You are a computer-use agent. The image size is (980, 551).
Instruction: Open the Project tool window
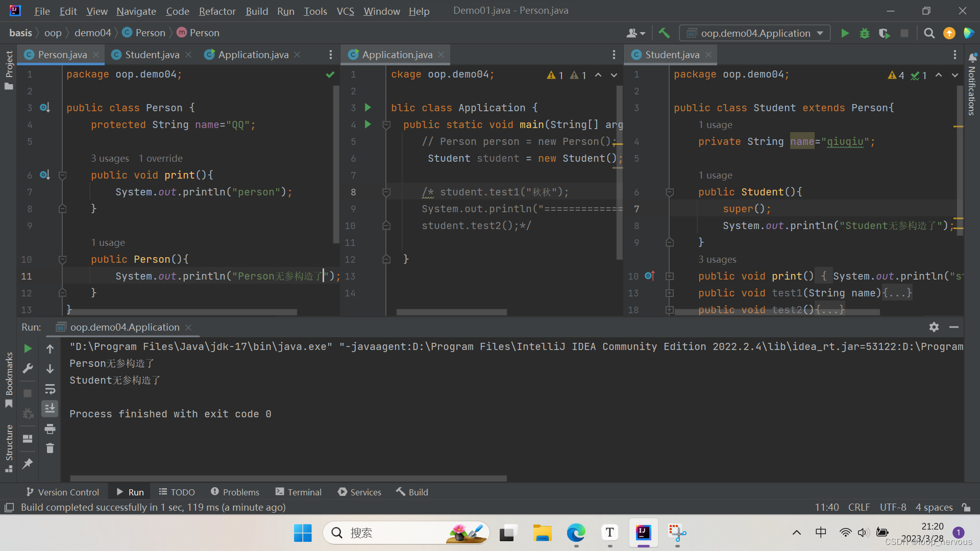pyautogui.click(x=9, y=70)
